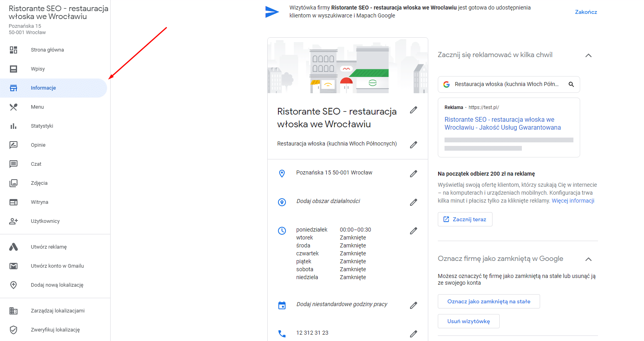The width and height of the screenshot is (644, 341).
Task: Edit the business name with pencil icon
Action: click(414, 110)
